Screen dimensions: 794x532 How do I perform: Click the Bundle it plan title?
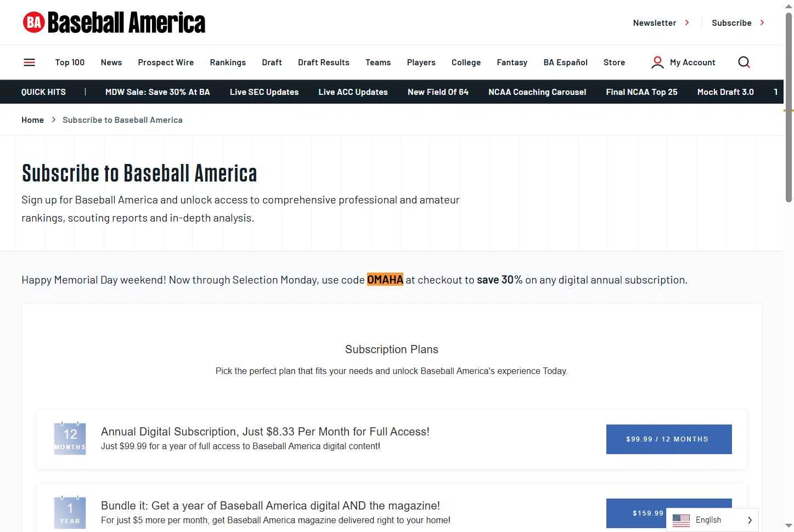pos(271,506)
